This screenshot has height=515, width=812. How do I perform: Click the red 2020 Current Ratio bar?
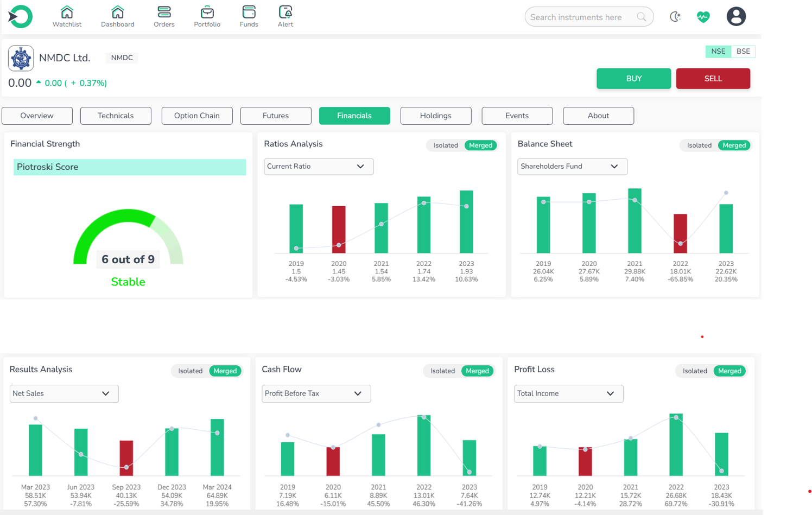[x=339, y=230]
